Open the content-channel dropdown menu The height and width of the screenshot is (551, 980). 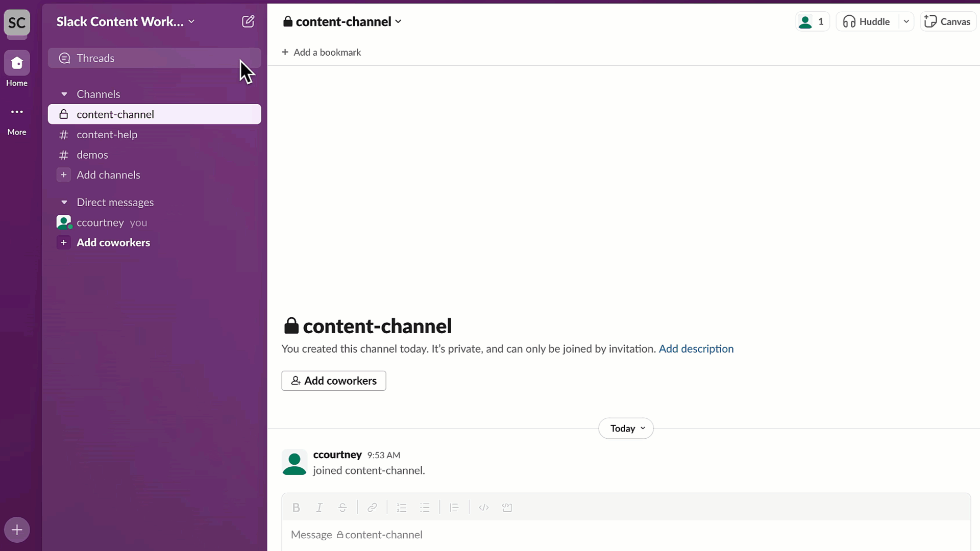point(398,21)
